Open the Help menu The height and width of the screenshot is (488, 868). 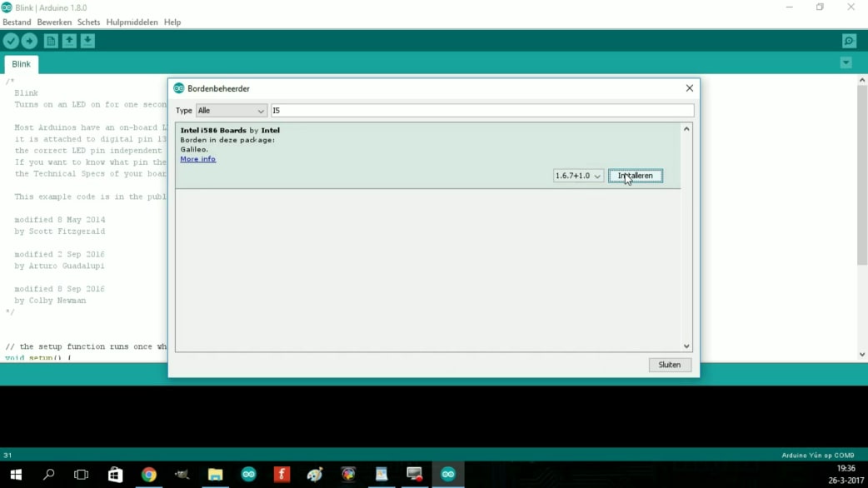point(172,22)
